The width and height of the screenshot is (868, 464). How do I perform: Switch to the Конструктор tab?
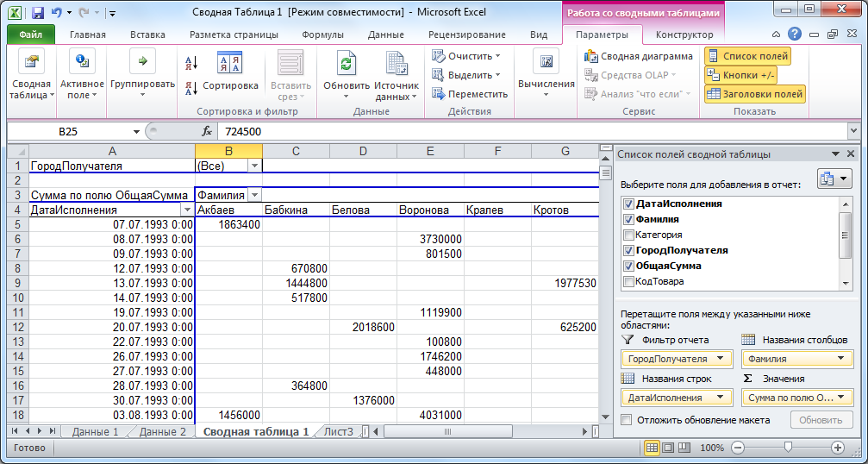[684, 34]
